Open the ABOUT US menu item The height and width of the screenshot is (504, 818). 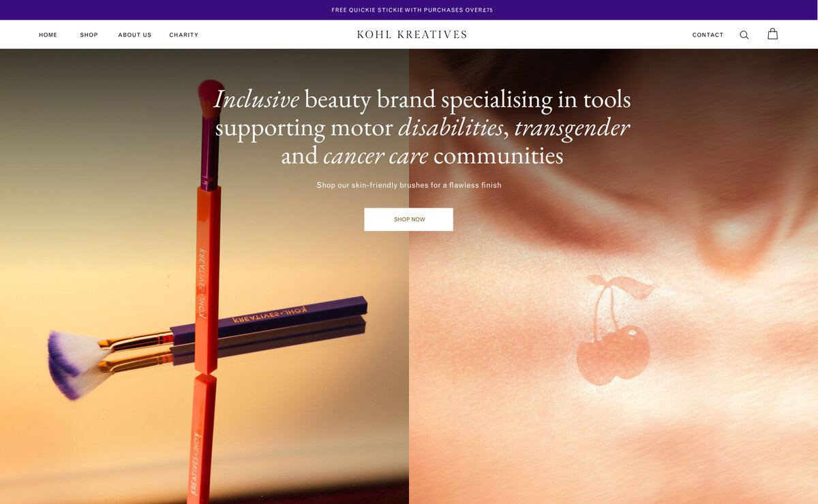135,35
